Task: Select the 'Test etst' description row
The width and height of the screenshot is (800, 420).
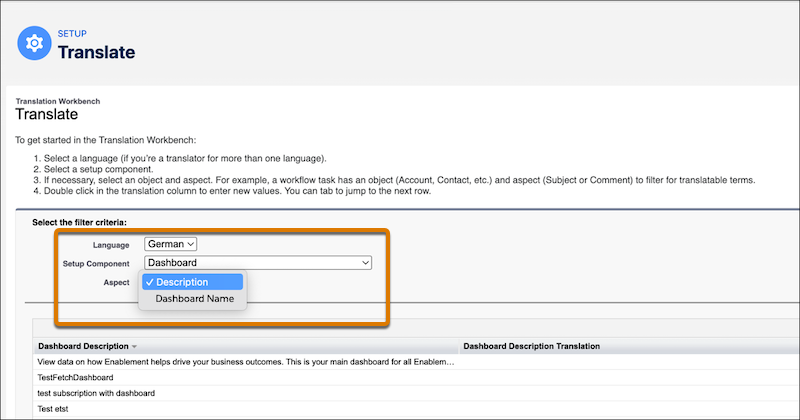Action: tap(58, 409)
